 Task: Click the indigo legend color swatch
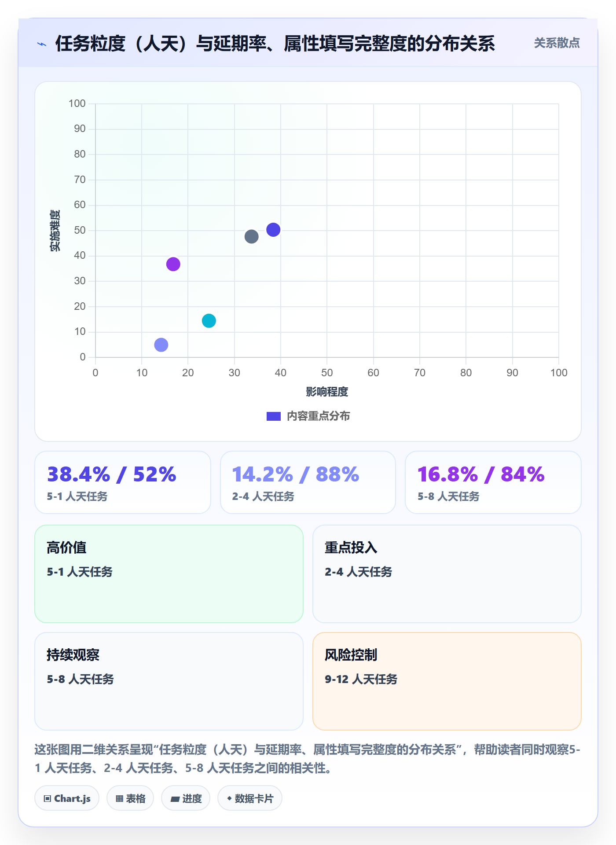click(274, 416)
